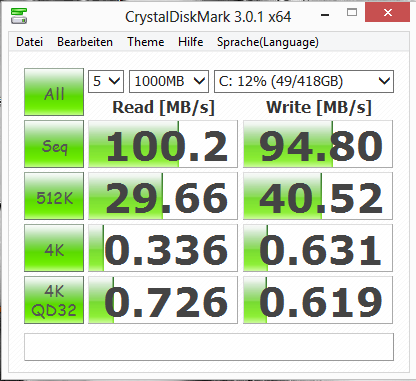Start the 4K QD32 benchmark test

[54, 300]
